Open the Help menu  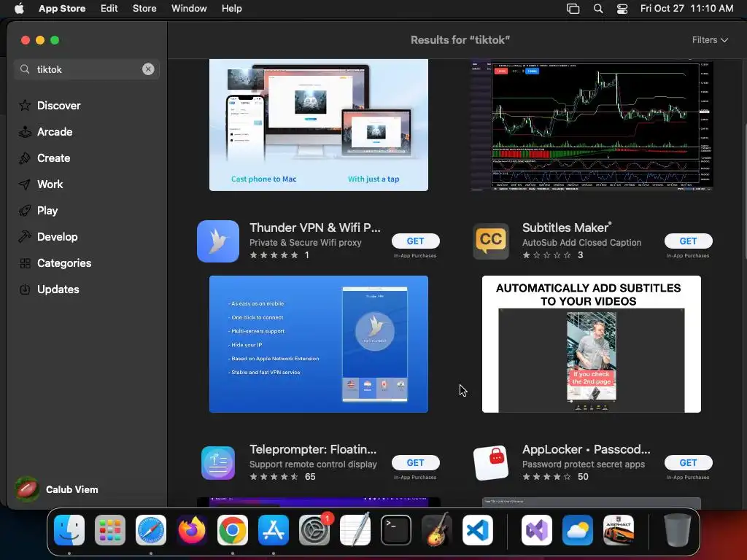(x=231, y=8)
